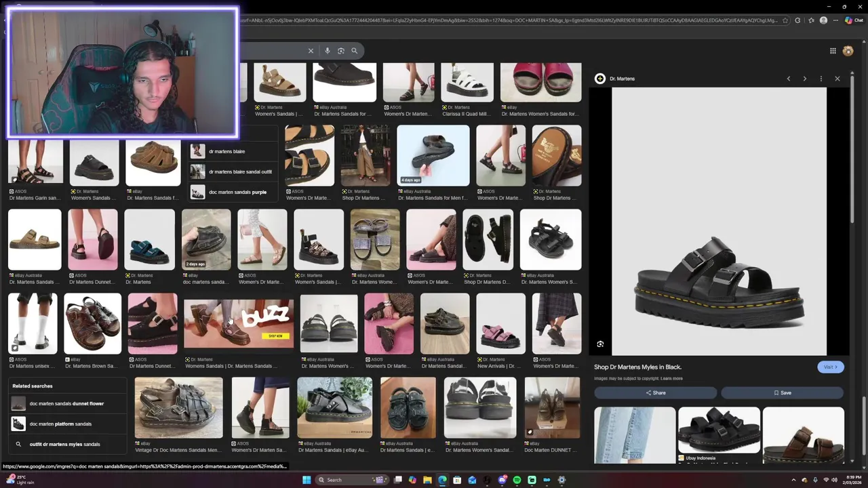868x488 pixels.
Task: Open Microsoft Edge from the taskbar
Action: [x=442, y=480]
